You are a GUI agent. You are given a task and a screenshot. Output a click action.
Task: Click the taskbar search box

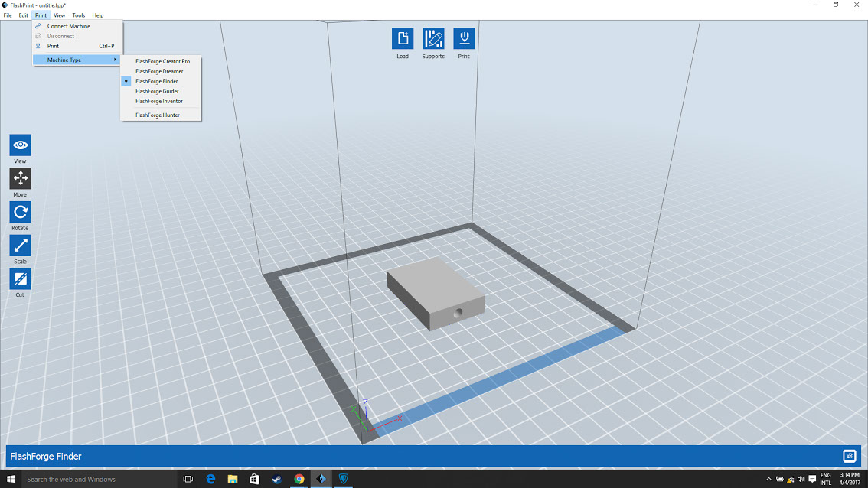click(99, 479)
